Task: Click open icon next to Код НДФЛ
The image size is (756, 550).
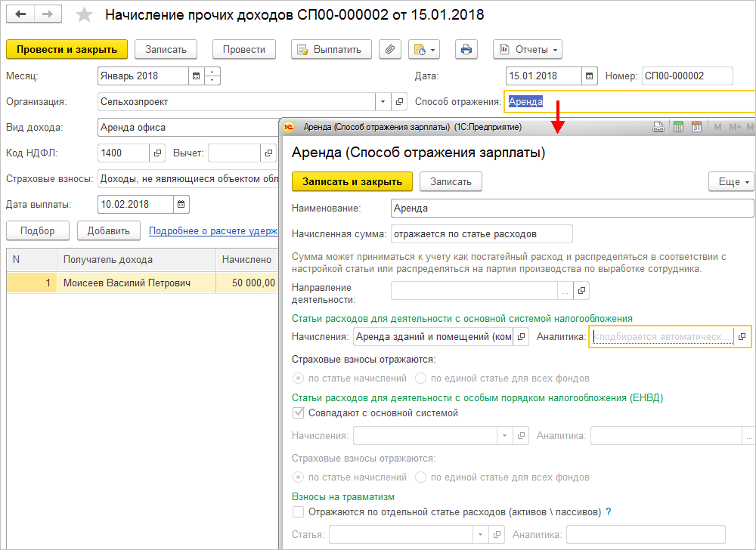Action: pyautogui.click(x=158, y=153)
